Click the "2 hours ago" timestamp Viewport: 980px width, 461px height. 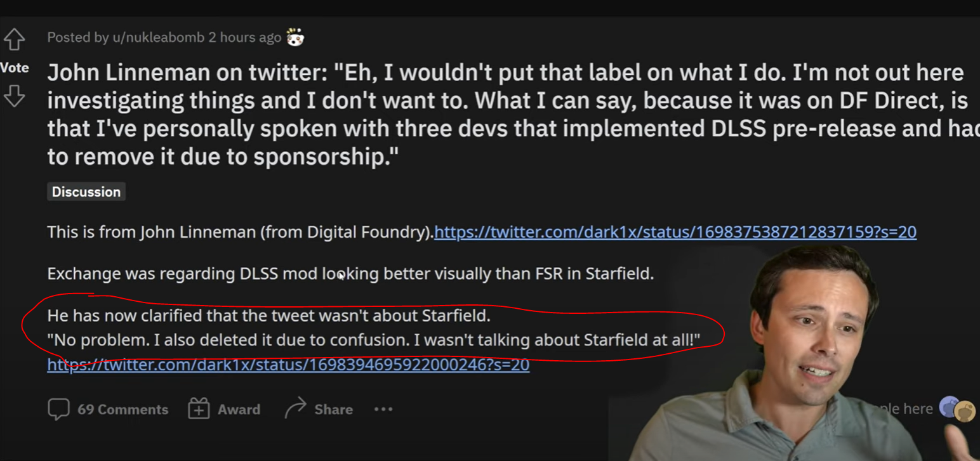(x=244, y=37)
